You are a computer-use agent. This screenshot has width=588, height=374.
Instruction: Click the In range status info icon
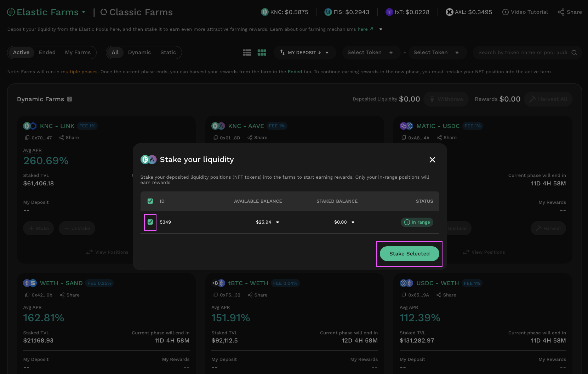click(x=407, y=222)
